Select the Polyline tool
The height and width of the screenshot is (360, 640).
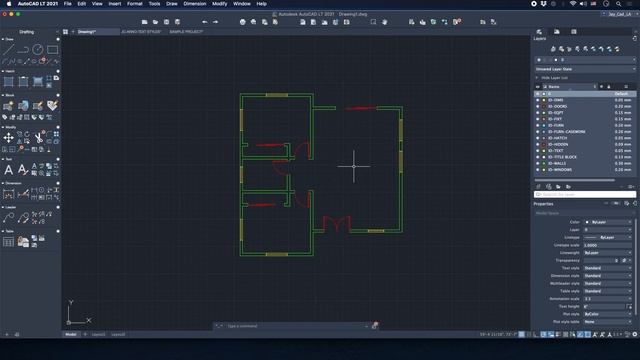coord(23,50)
